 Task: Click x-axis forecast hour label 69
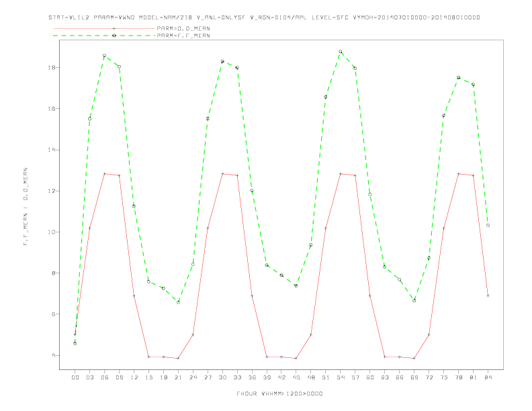coord(414,377)
